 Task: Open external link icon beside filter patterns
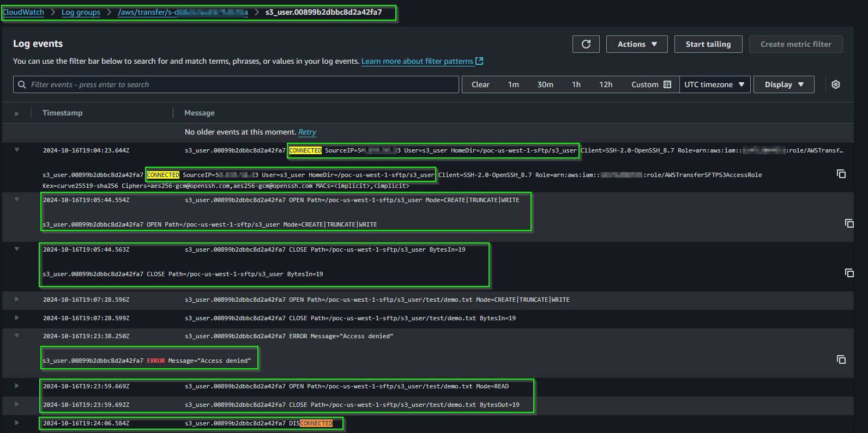479,61
